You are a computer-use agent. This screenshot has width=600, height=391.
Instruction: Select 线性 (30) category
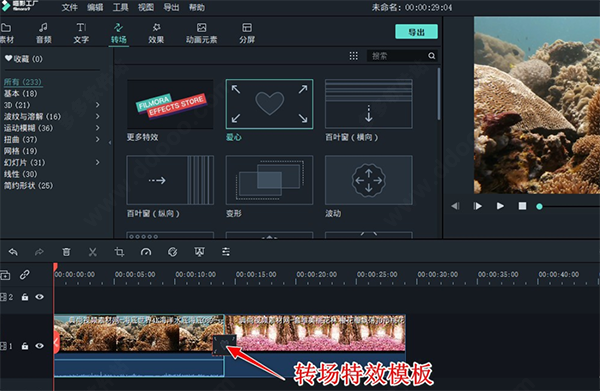coord(21,174)
